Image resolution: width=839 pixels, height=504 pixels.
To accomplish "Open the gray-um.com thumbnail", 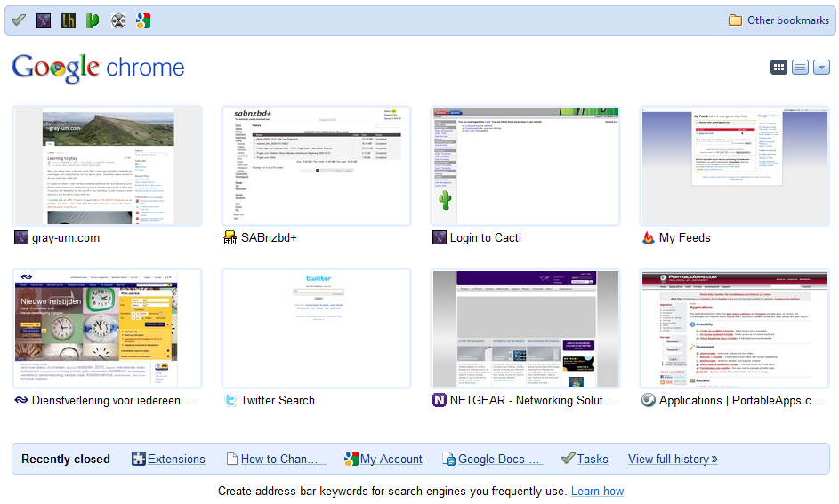I will click(x=108, y=166).
